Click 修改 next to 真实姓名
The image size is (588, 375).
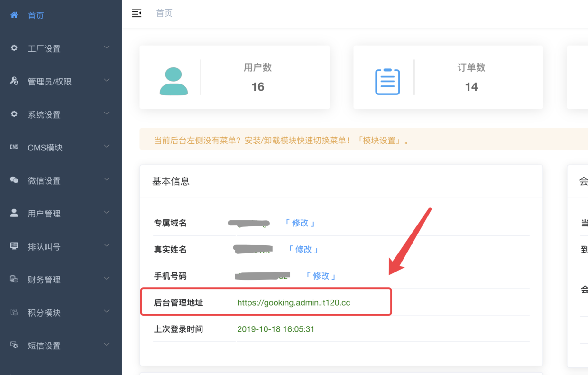coord(303,250)
